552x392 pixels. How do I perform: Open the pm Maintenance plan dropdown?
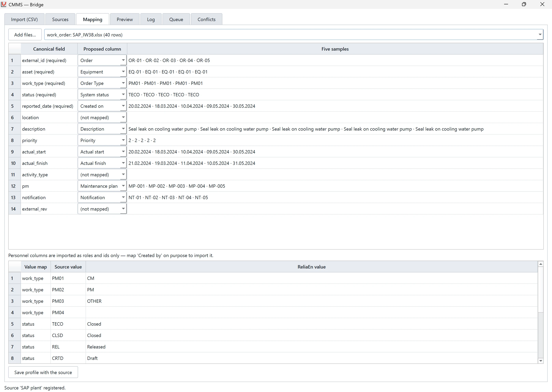click(x=102, y=186)
